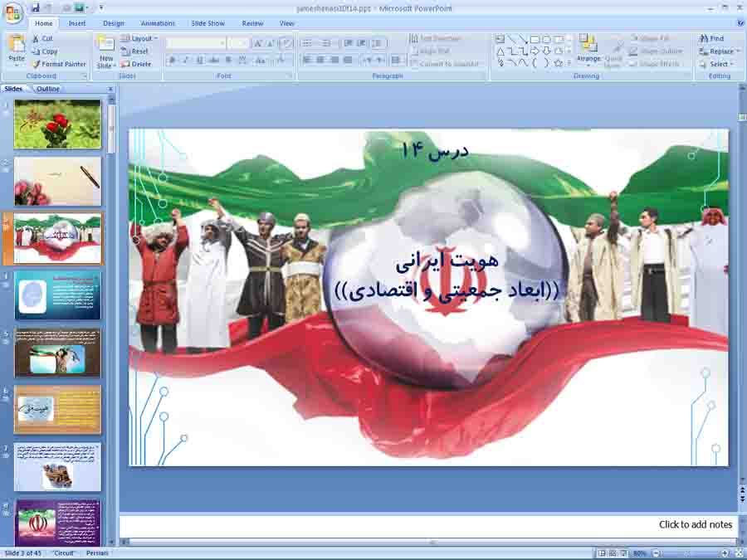Start Slide Show from status bar
Screen dimensions: 747x560
pyautogui.click(x=623, y=553)
